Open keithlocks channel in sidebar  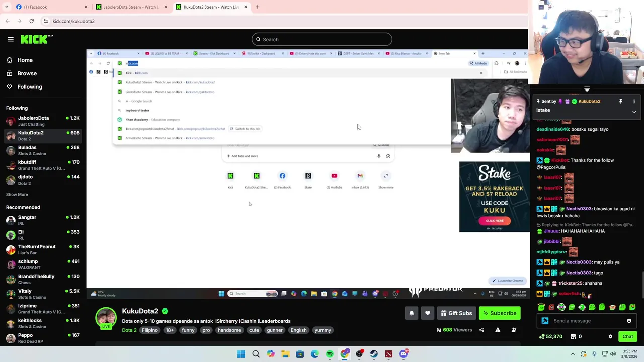pyautogui.click(x=43, y=323)
